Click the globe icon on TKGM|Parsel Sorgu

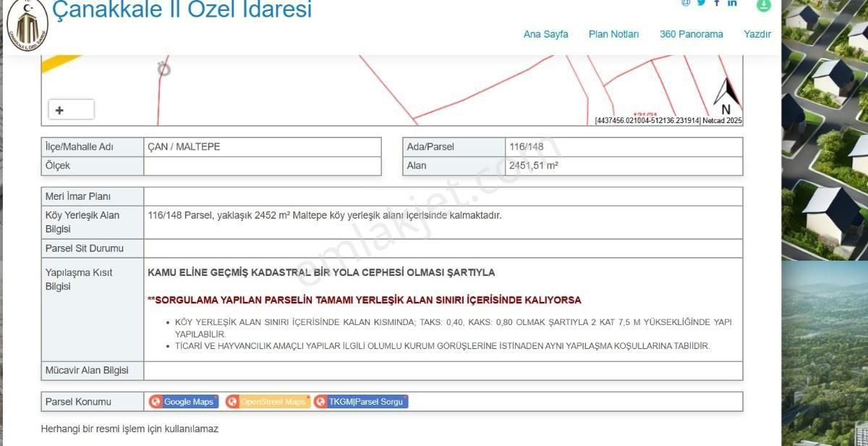pyautogui.click(x=320, y=401)
